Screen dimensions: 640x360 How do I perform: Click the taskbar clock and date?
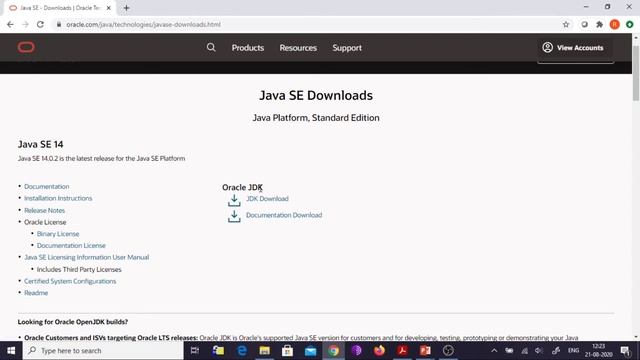pyautogui.click(x=599, y=351)
